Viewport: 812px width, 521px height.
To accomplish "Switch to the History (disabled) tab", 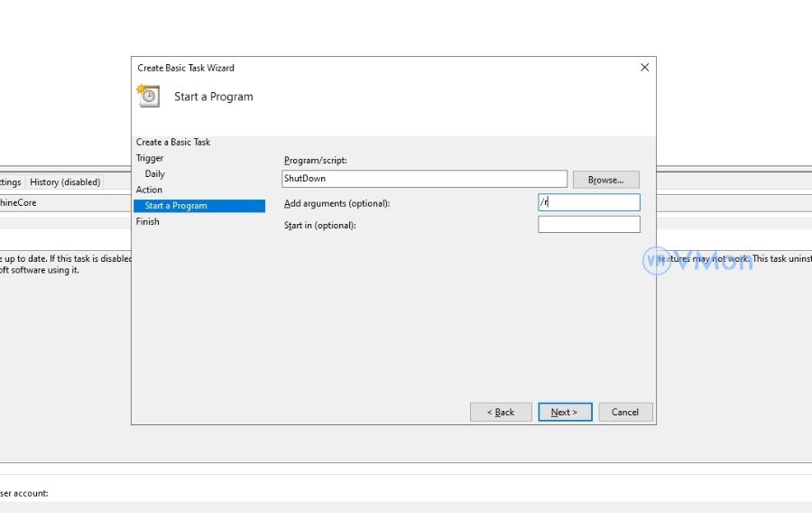I will coord(65,181).
